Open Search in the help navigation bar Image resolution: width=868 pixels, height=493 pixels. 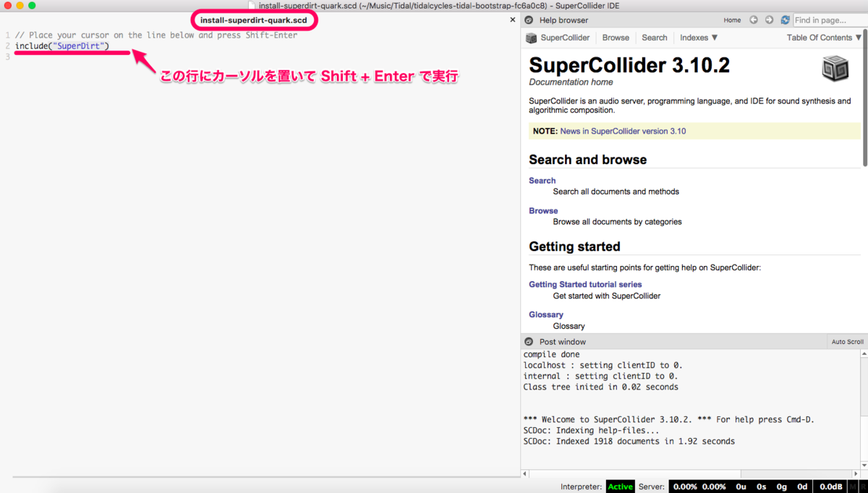point(655,38)
